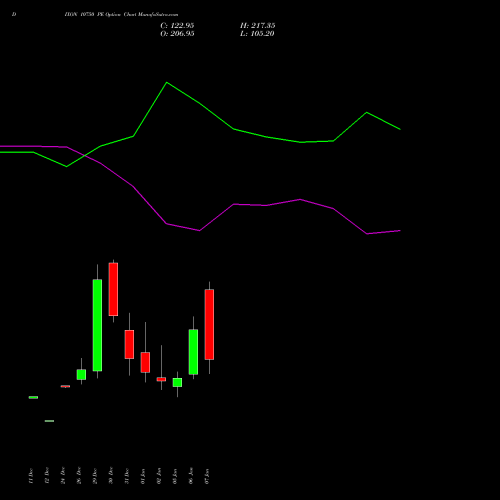Click the lowest point of the purple indicator line

pyautogui.click(x=367, y=234)
